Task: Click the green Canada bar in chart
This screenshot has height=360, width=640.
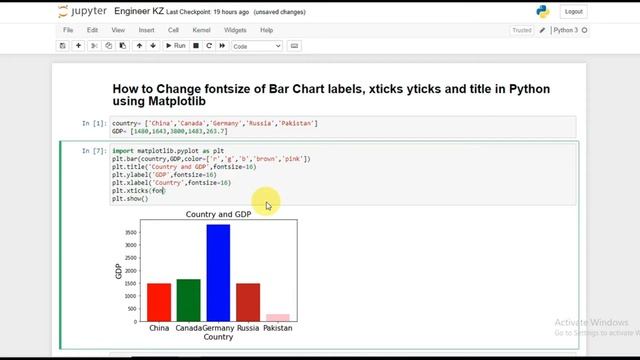Action: [x=189, y=300]
